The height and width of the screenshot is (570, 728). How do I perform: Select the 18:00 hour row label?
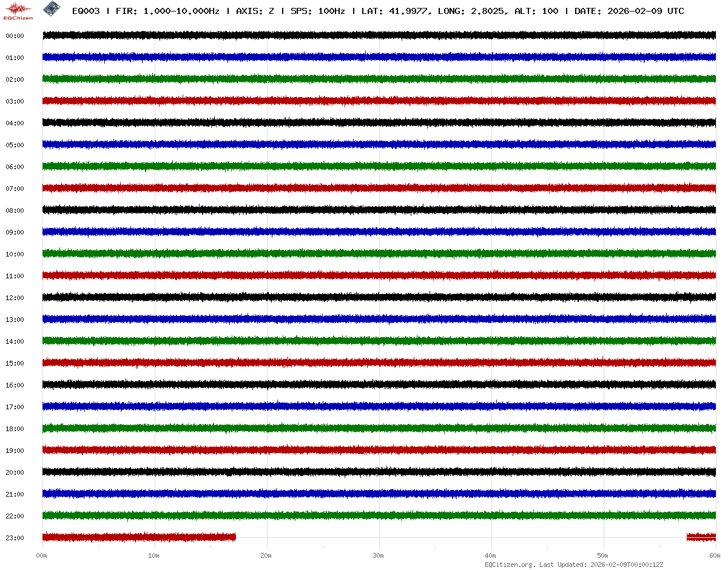[x=15, y=429]
